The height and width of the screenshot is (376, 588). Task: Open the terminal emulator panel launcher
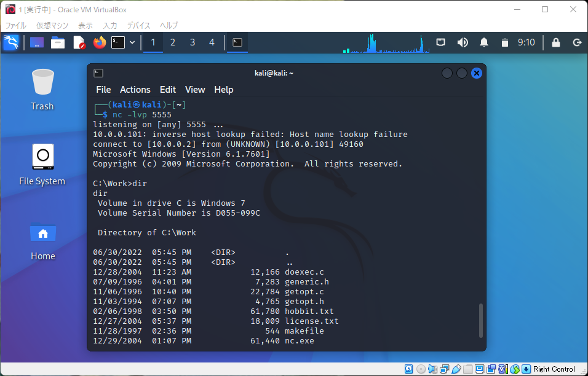117,42
